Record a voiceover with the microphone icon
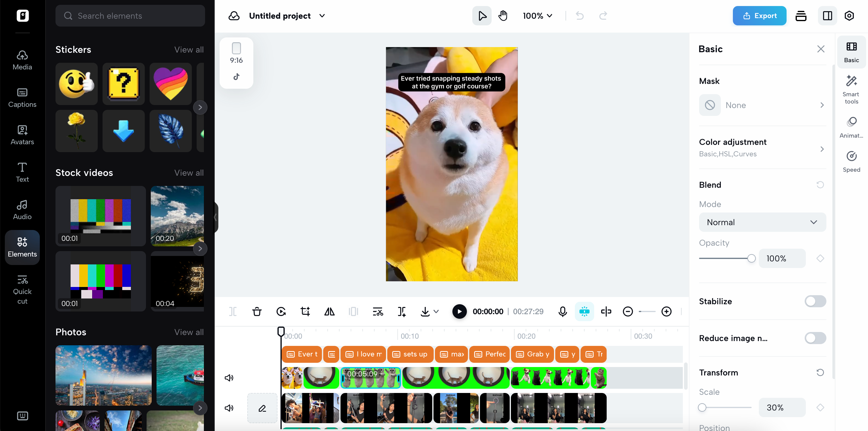The width and height of the screenshot is (868, 431). coord(562,311)
